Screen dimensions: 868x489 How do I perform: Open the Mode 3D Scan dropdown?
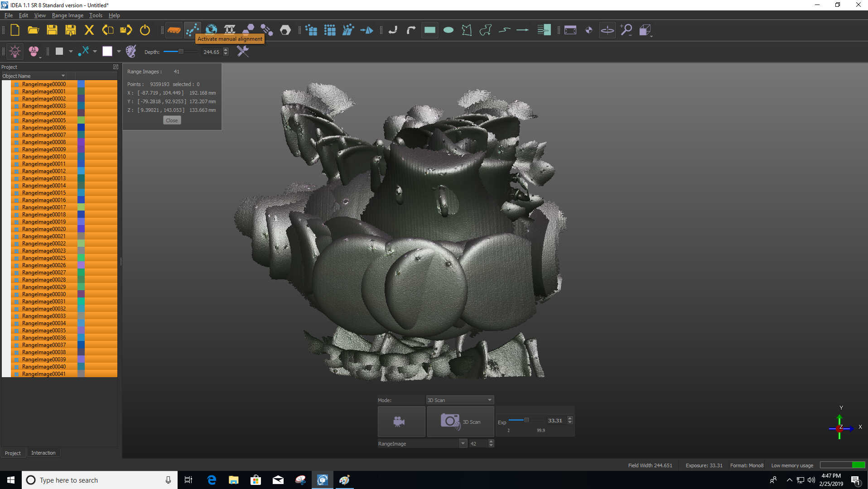tap(460, 400)
